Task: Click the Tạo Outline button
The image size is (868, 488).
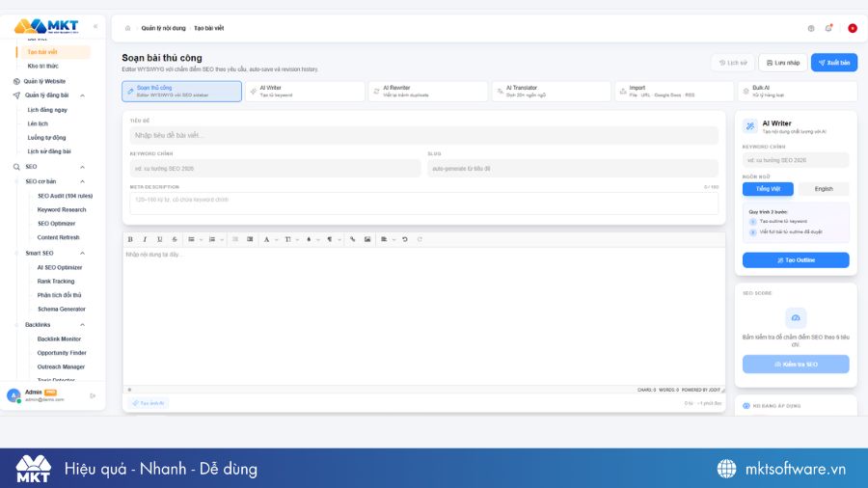Action: [x=796, y=260]
